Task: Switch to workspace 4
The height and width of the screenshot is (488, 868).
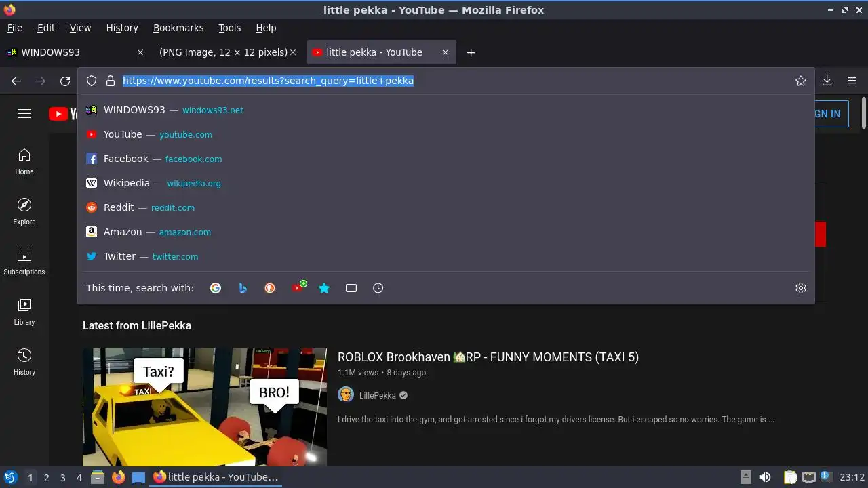Action: click(79, 478)
